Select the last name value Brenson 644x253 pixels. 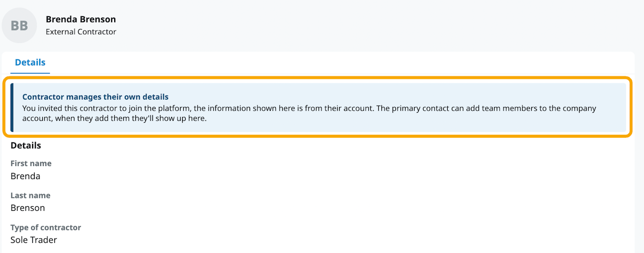[28, 208]
